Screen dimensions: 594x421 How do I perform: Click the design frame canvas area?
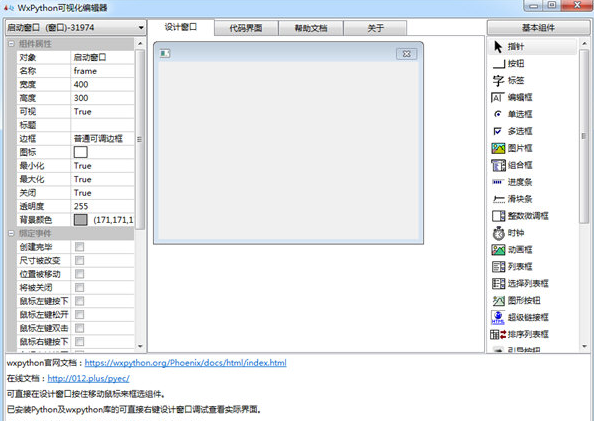[x=288, y=150]
